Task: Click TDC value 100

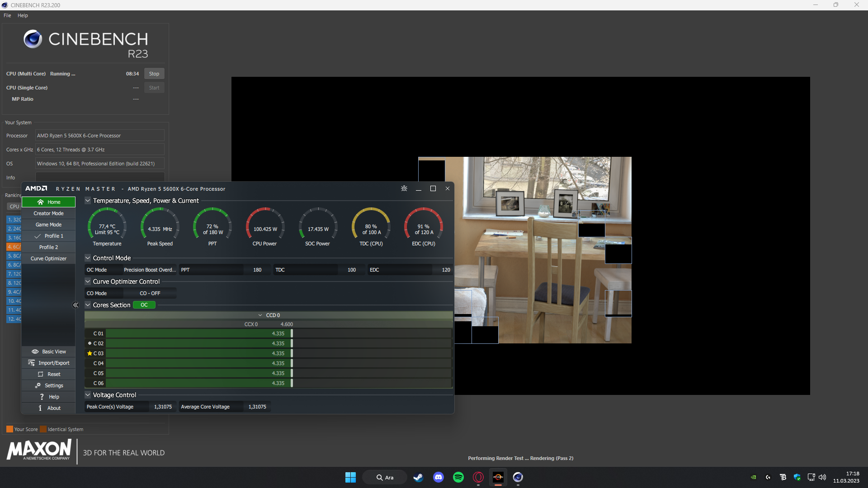Action: click(x=352, y=270)
